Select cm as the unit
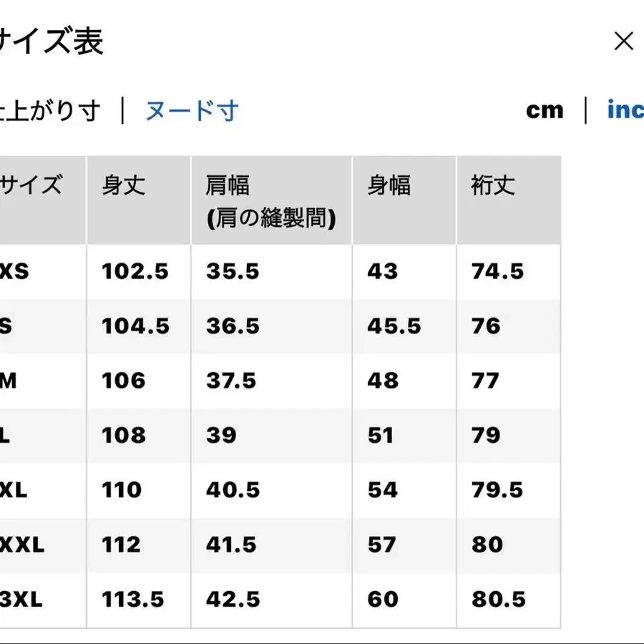Viewport: 644px width, 644px height. 545,109
